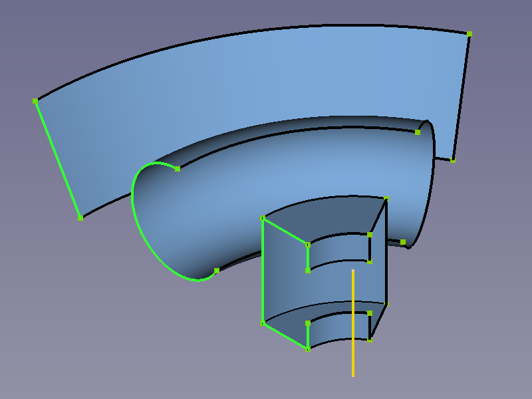Click the vertex at outer band's top-right corner

click(469, 34)
